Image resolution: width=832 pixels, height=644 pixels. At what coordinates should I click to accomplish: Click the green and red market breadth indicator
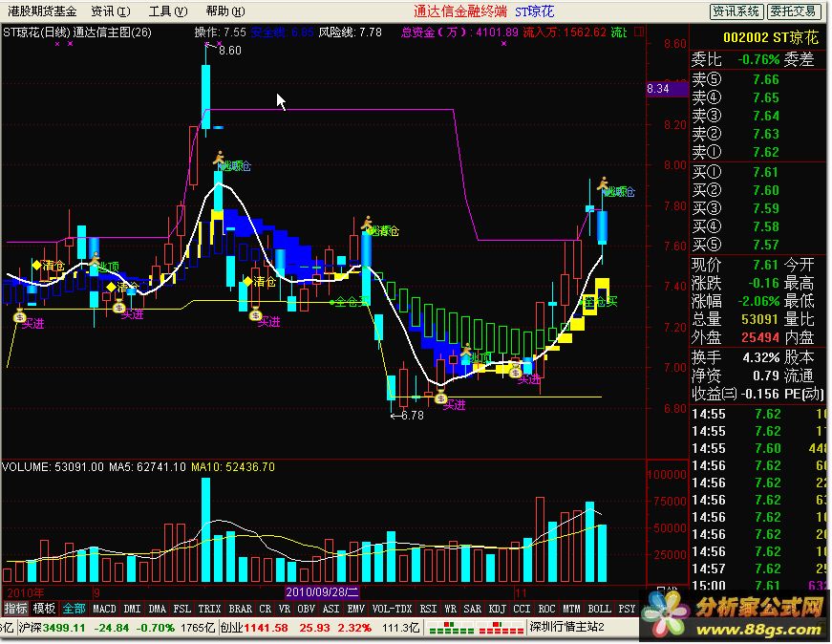click(477, 628)
